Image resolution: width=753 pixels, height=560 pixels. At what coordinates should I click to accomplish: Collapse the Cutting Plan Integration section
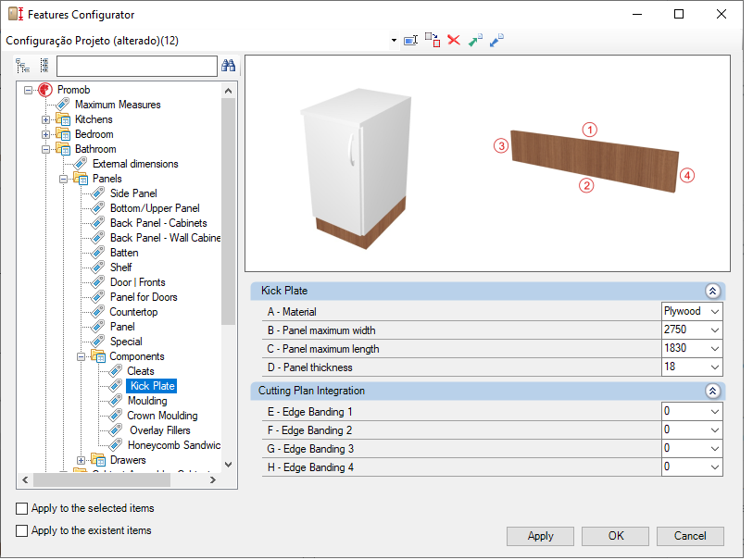pyautogui.click(x=712, y=392)
